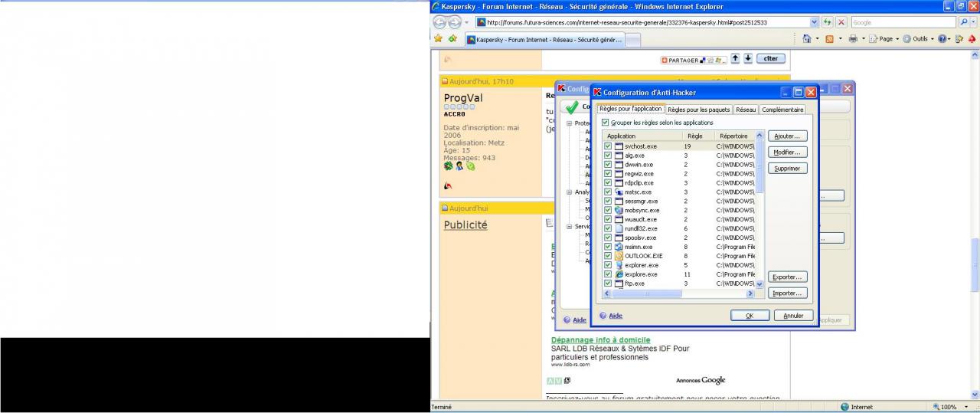Click the explorer.exe application icon
The image size is (980, 413).
coord(619,265)
